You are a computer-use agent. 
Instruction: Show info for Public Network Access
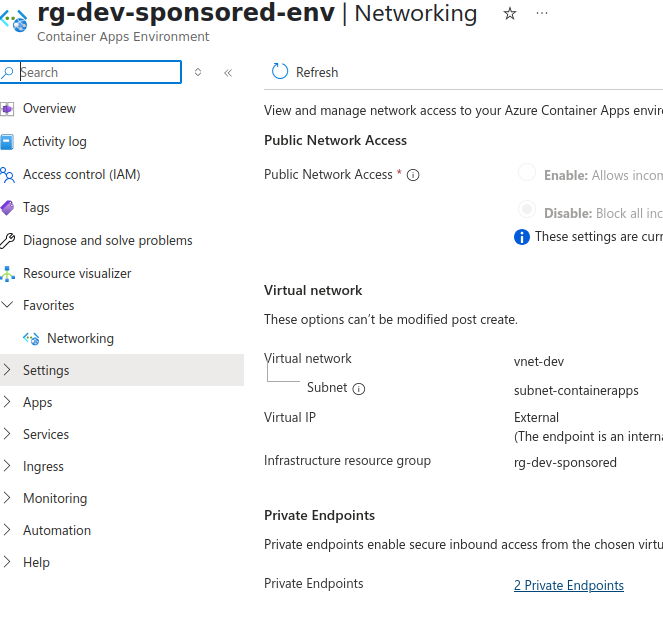coord(413,175)
